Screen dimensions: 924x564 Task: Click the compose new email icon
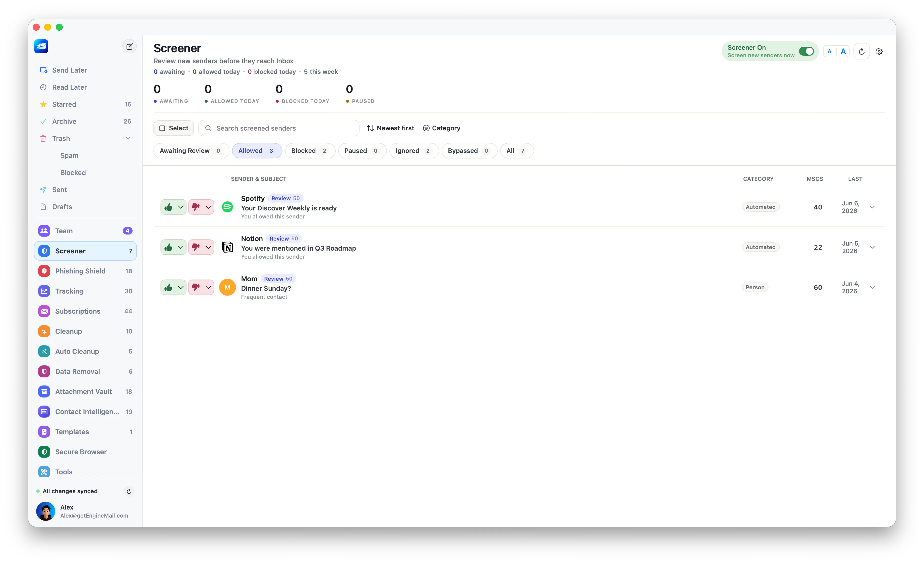(x=129, y=46)
